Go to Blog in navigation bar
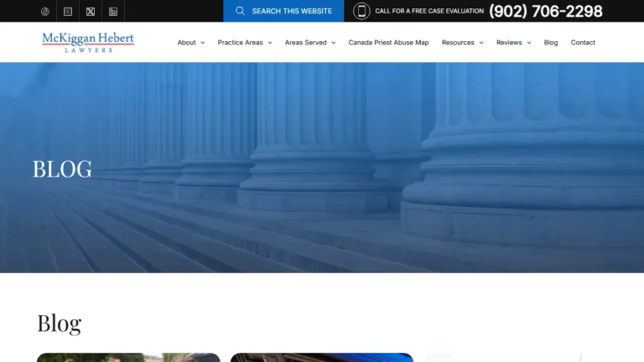The image size is (644, 362). (551, 42)
